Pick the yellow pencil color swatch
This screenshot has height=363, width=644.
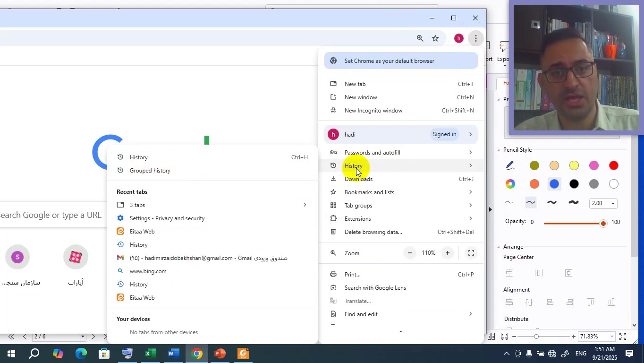pyautogui.click(x=574, y=165)
